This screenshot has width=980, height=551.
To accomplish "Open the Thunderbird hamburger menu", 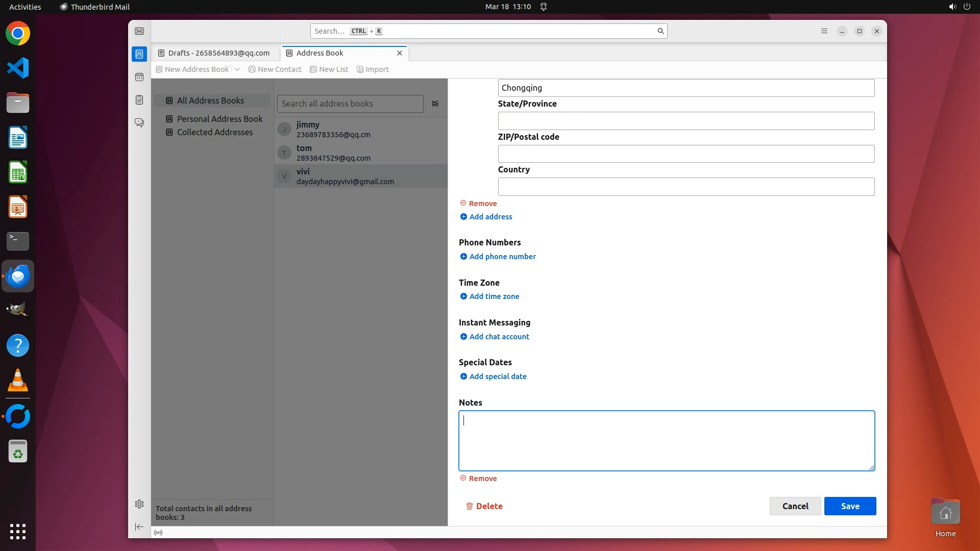I will (x=824, y=31).
